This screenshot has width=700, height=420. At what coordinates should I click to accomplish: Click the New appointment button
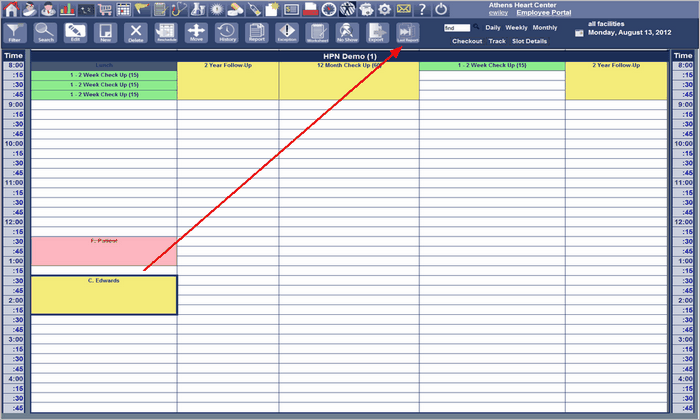coord(105,33)
